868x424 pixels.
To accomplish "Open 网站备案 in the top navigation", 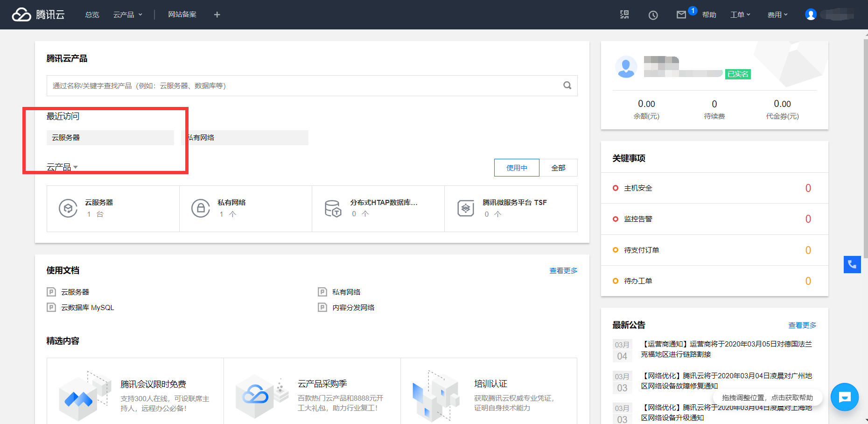I will (182, 14).
